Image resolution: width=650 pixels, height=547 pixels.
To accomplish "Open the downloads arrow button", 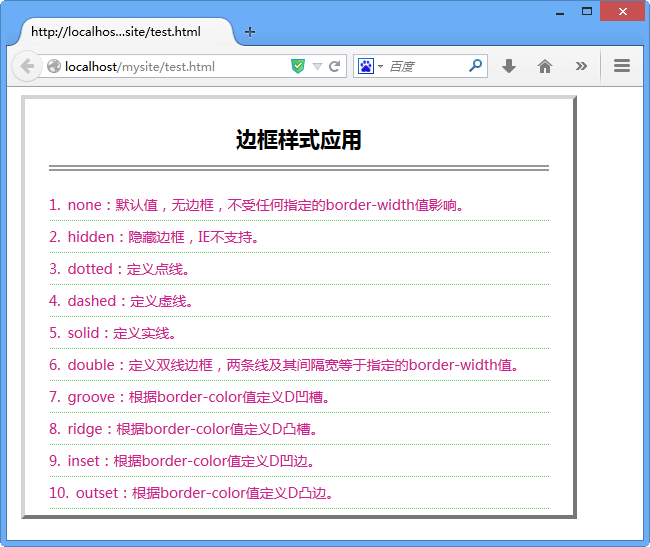I will click(x=509, y=67).
